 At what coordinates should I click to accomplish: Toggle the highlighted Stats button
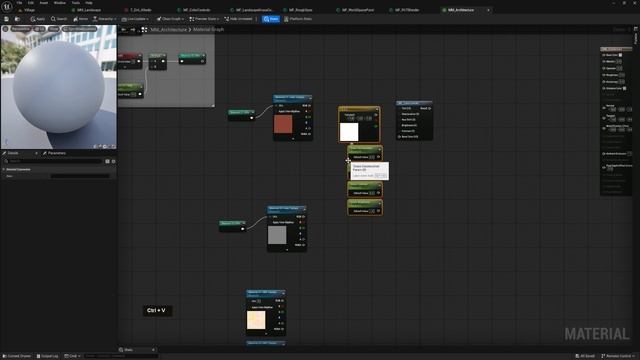click(271, 19)
